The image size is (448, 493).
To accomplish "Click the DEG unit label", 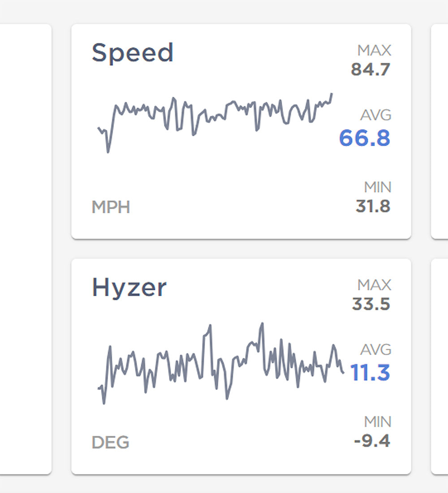I will [x=110, y=443].
